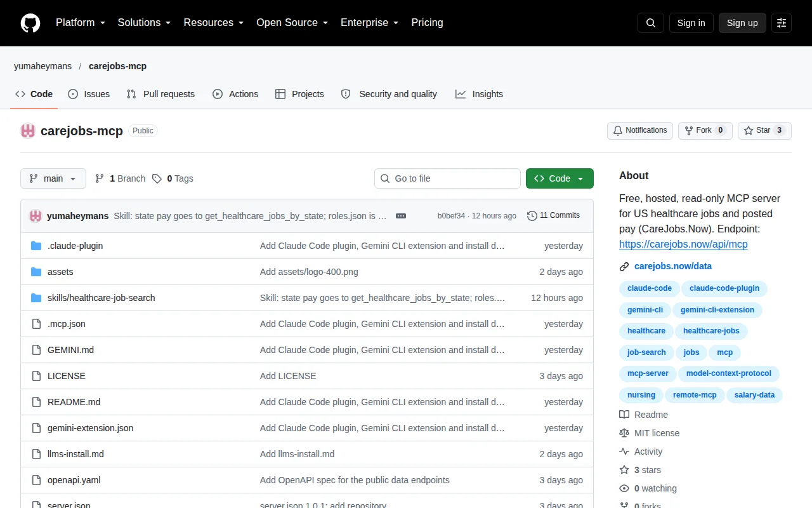
Task: Switch to the Insights tab
Action: click(479, 94)
